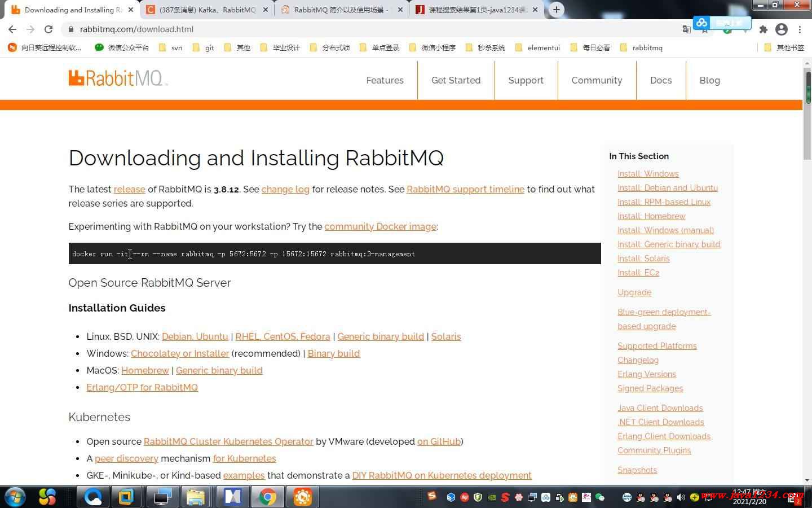Click the Baidu cloud floating widget

(722, 23)
